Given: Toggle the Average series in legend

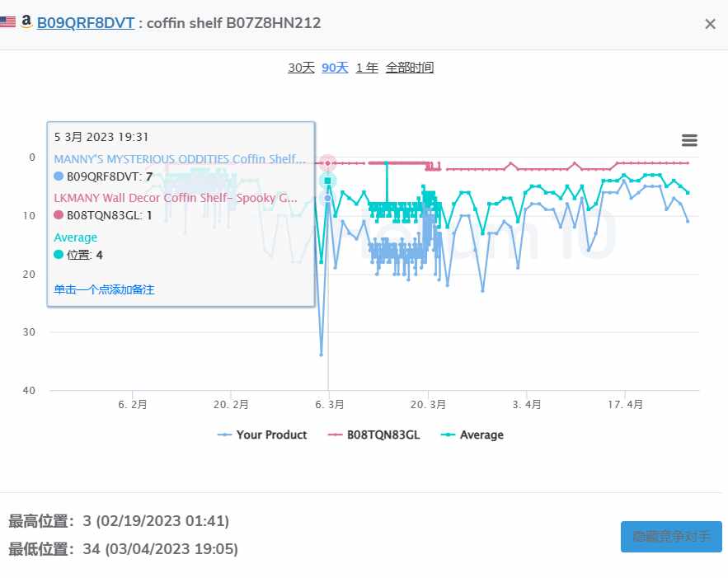Looking at the screenshot, I should point(472,435).
